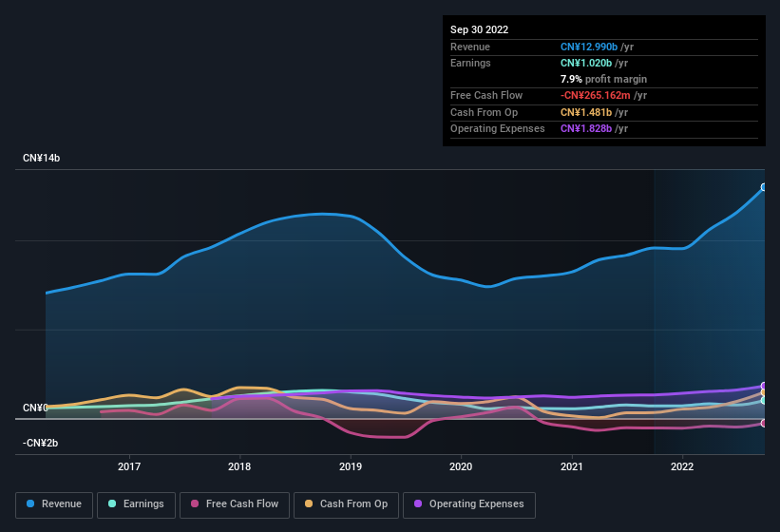Click the CN¥1.828b operating expenses value
Image resolution: width=780 pixels, height=532 pixels.
click(586, 128)
